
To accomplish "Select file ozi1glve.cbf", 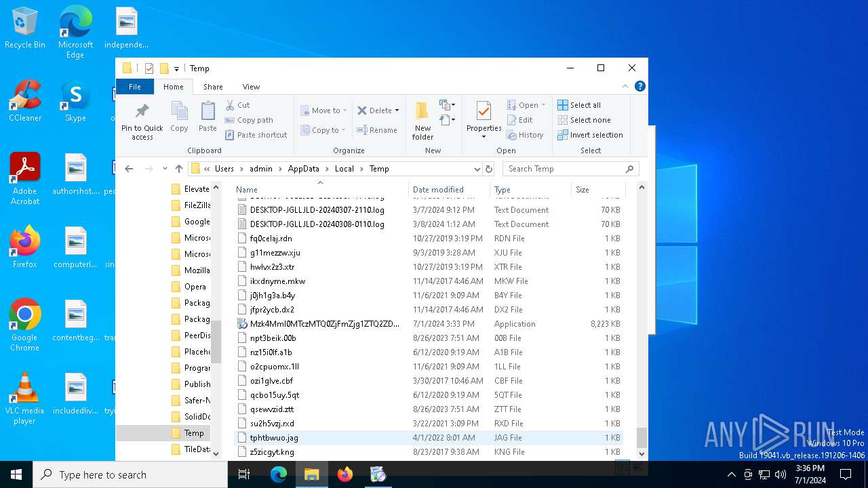I will coord(428,381).
